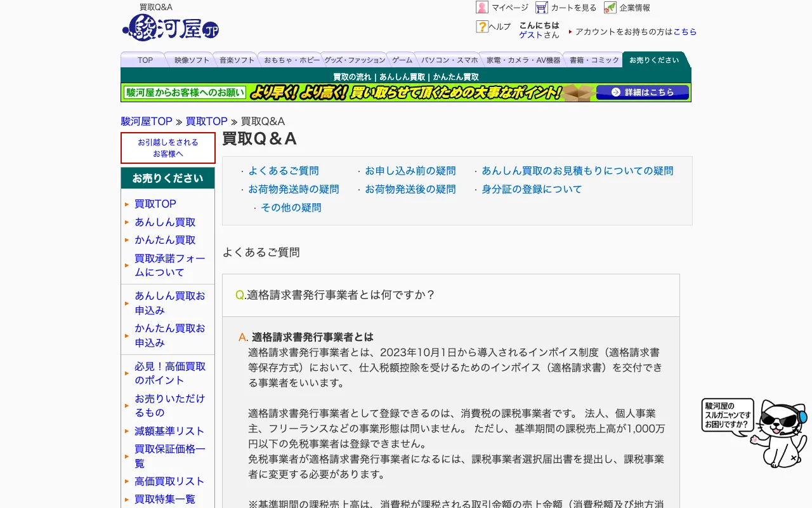The width and height of the screenshot is (812, 508).
Task: Open the おもちゃ・ホビー tab
Action: (x=292, y=60)
